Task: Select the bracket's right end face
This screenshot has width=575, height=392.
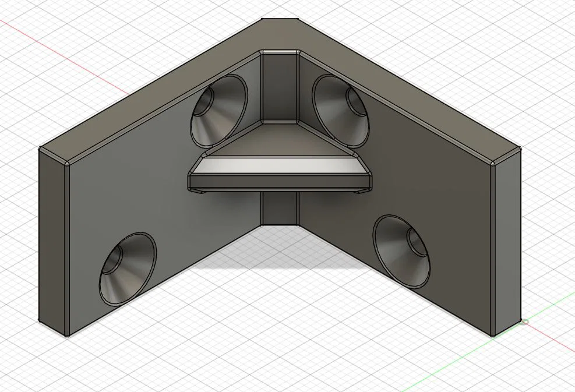Action: click(x=508, y=242)
